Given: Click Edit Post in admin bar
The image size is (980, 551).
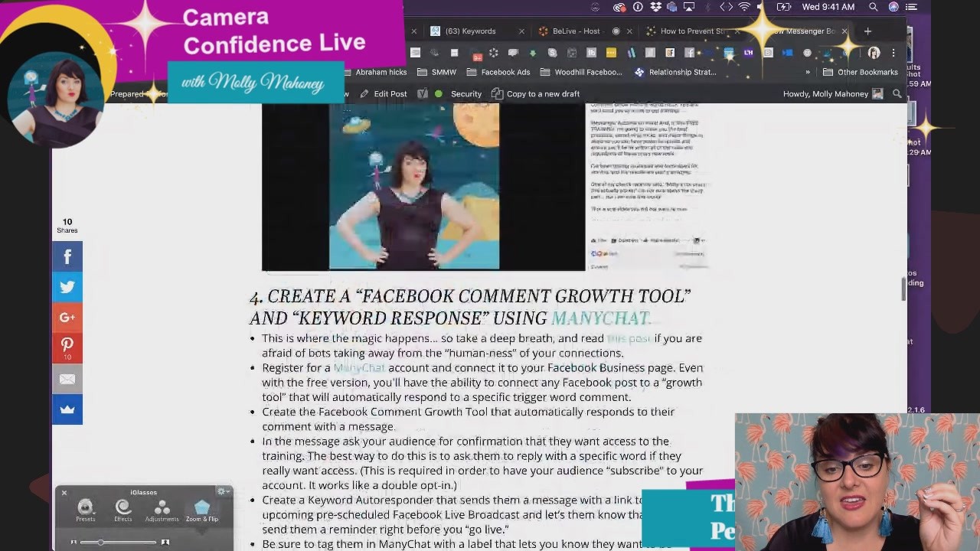Looking at the screenshot, I should click(384, 93).
